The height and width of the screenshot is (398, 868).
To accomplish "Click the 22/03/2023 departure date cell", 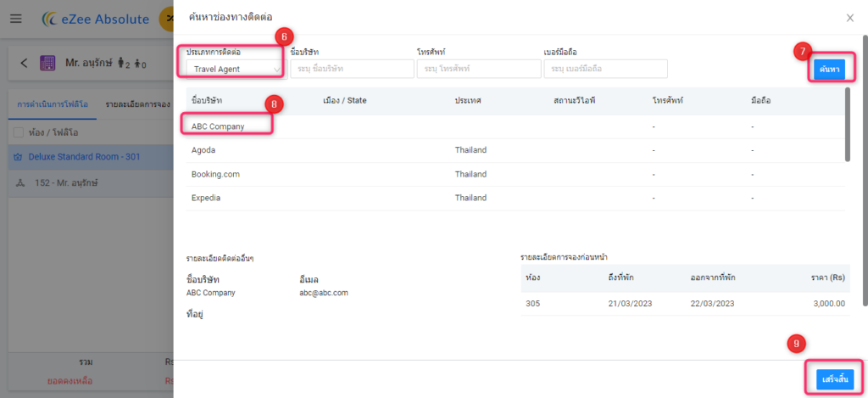I will pyautogui.click(x=712, y=304).
